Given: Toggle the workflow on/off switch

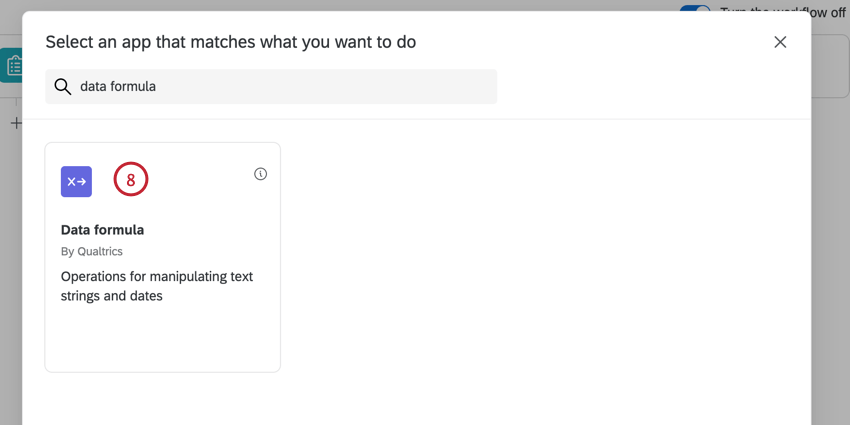Looking at the screenshot, I should (695, 8).
